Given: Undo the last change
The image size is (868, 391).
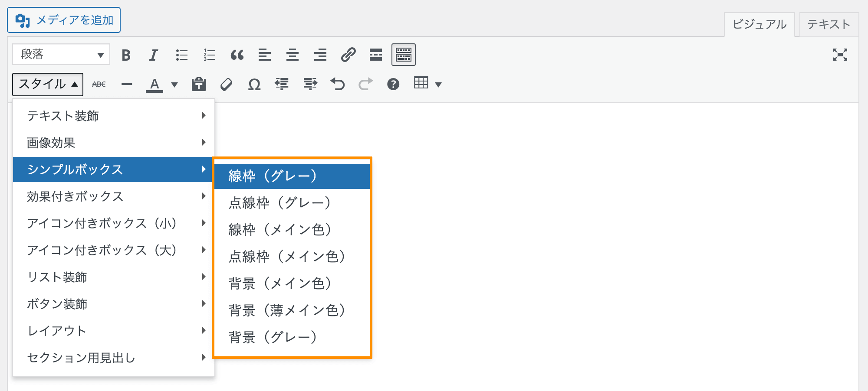Looking at the screenshot, I should click(x=338, y=84).
